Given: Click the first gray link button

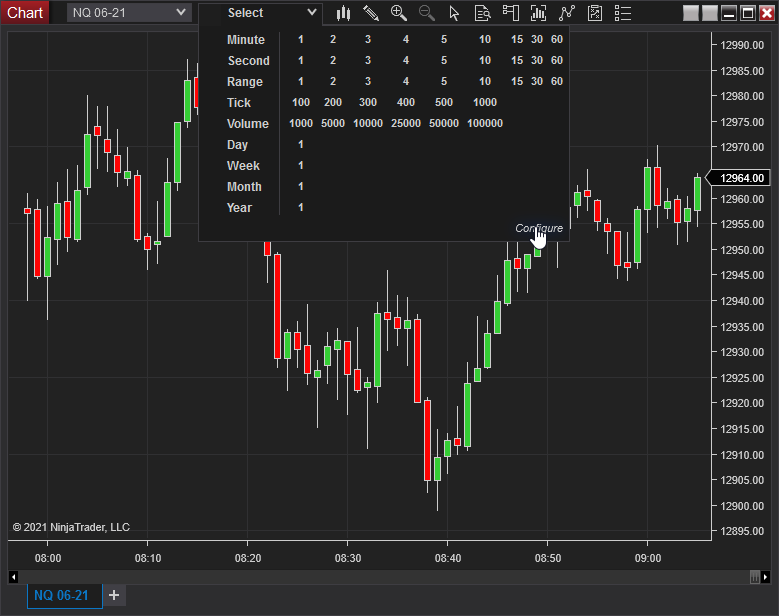Looking at the screenshot, I should pyautogui.click(x=691, y=13).
